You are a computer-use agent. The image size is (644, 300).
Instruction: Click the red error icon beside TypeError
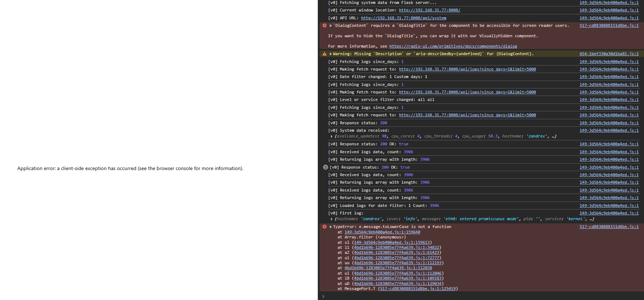(x=325, y=227)
